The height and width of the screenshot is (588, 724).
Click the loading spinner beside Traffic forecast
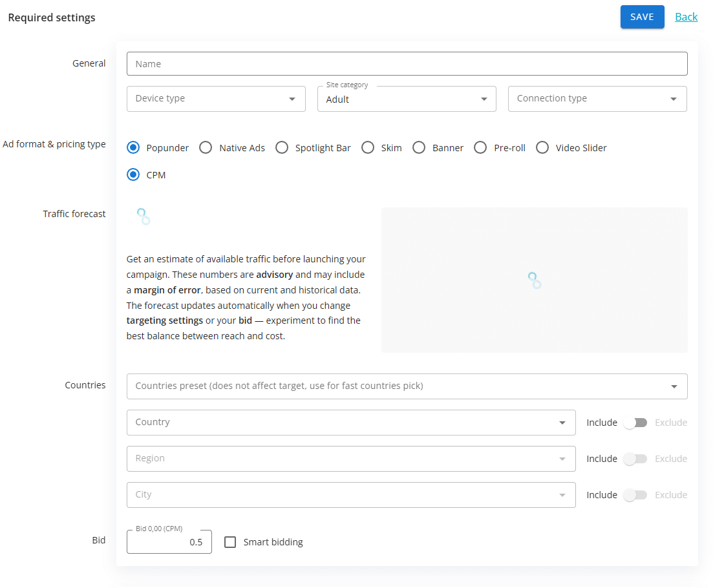click(x=144, y=216)
